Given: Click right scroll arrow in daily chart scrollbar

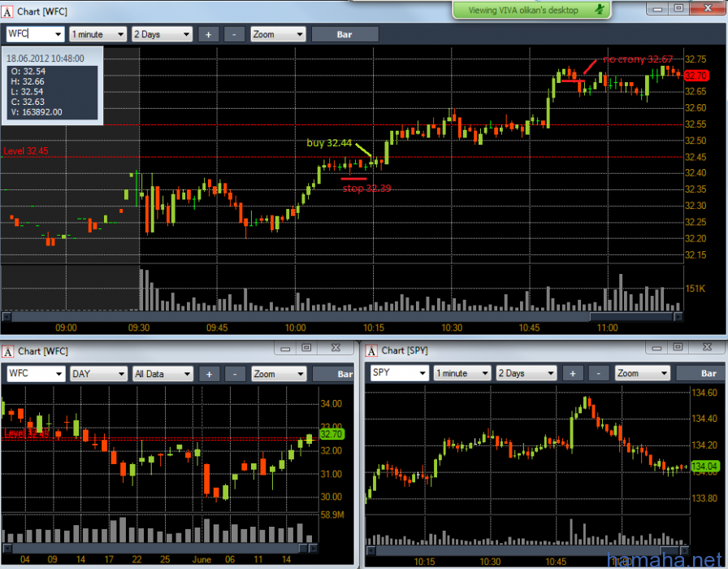Looking at the screenshot, I should (x=313, y=549).
